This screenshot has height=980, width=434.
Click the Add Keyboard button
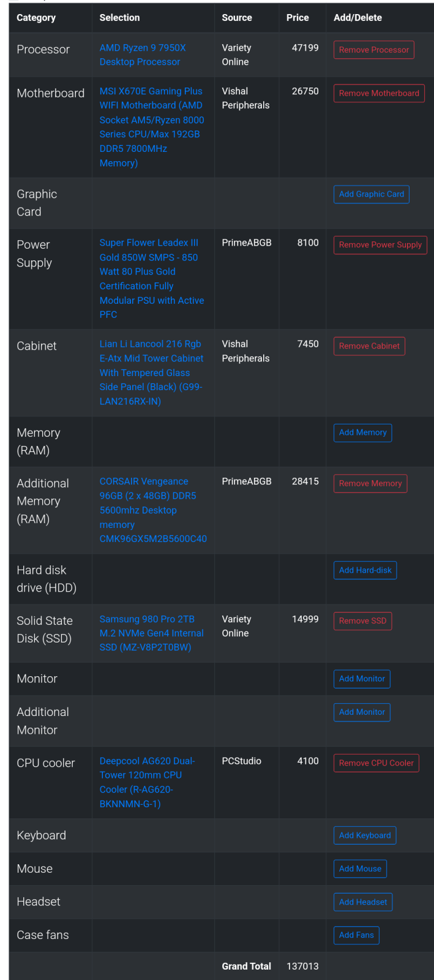[365, 835]
